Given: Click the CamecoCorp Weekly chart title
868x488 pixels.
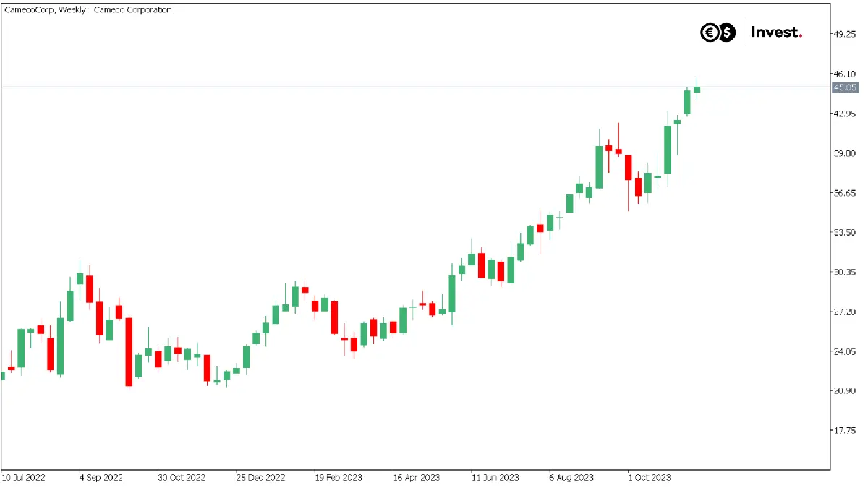Looking at the screenshot, I should (x=88, y=10).
